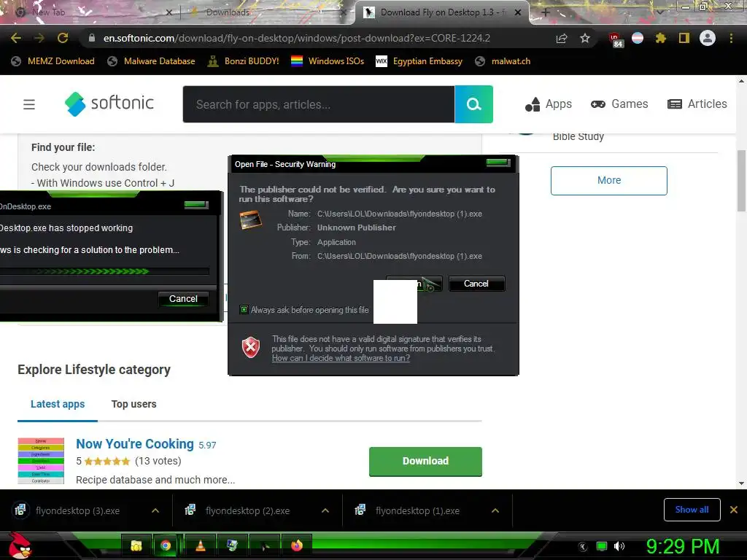Screen dimensions: 747x560
Task: Toggle Always ask before opening this file
Action: click(x=244, y=310)
